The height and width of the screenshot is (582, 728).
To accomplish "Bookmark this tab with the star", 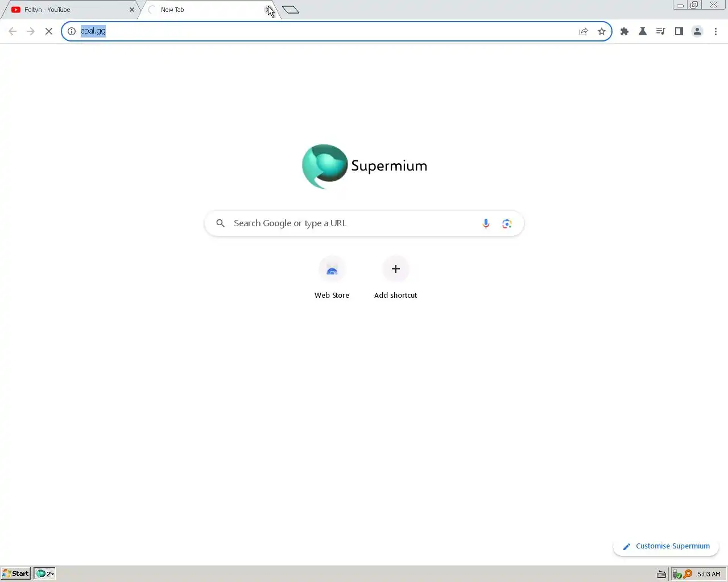I will point(602,31).
